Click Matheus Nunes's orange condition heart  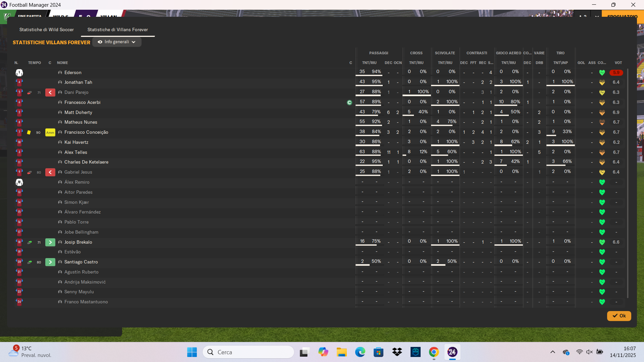(602, 122)
